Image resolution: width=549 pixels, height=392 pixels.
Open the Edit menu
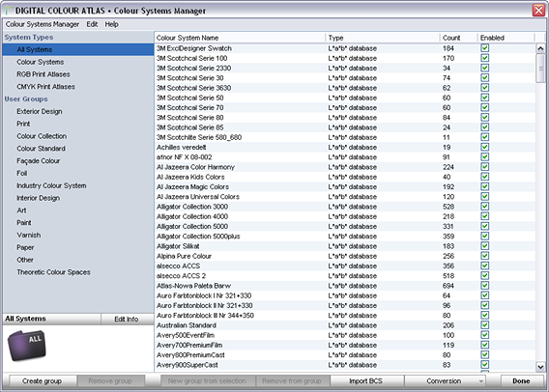point(92,24)
